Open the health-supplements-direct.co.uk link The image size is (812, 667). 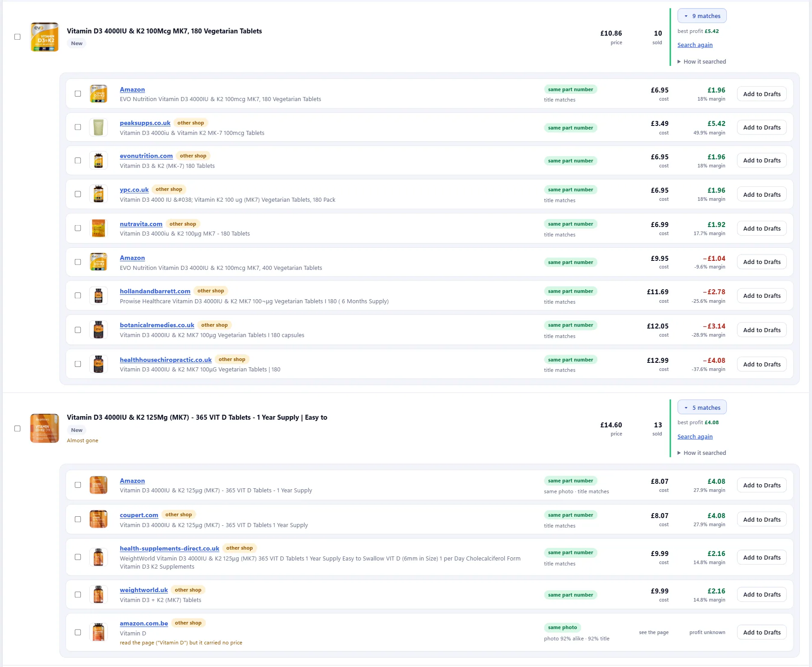[x=170, y=548]
